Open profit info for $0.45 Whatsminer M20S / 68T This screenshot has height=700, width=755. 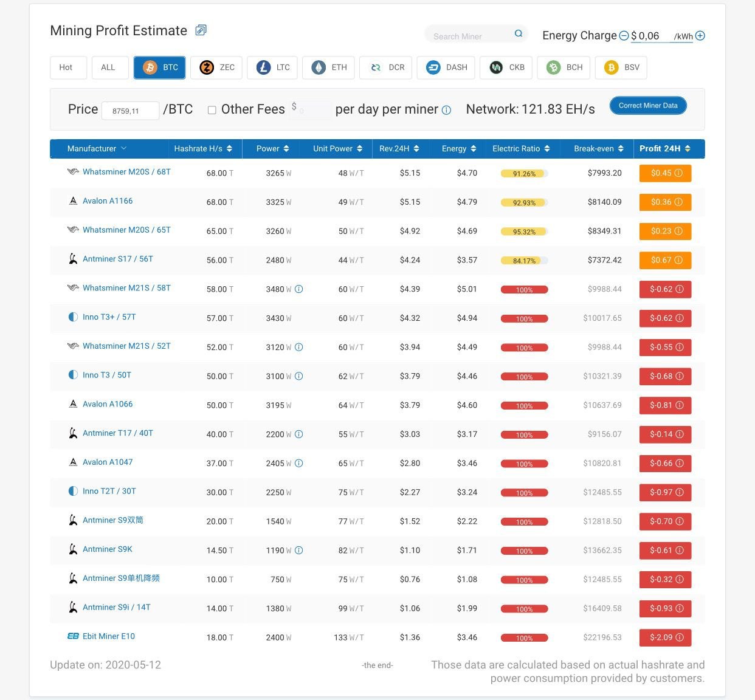(x=678, y=173)
